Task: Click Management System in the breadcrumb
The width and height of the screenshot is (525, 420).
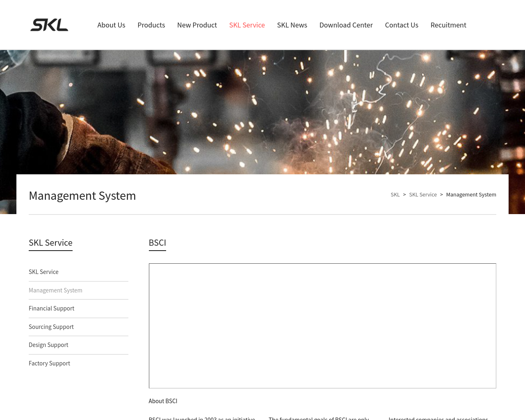Action: 471,194
